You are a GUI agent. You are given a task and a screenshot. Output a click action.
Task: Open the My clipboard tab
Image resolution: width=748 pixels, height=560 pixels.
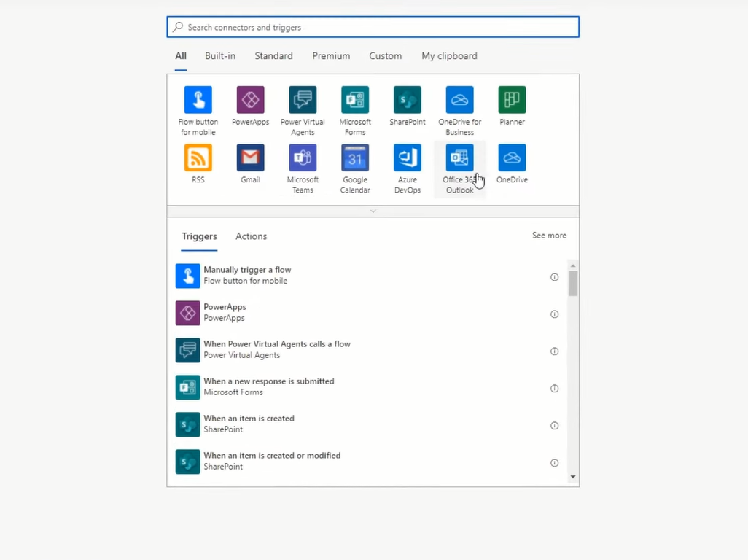pyautogui.click(x=449, y=56)
